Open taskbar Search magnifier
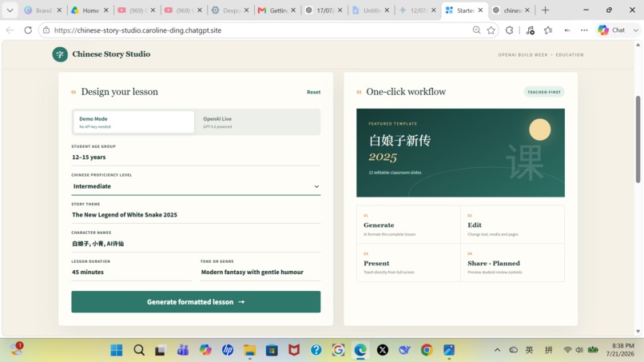Image resolution: width=644 pixels, height=362 pixels. (x=139, y=350)
